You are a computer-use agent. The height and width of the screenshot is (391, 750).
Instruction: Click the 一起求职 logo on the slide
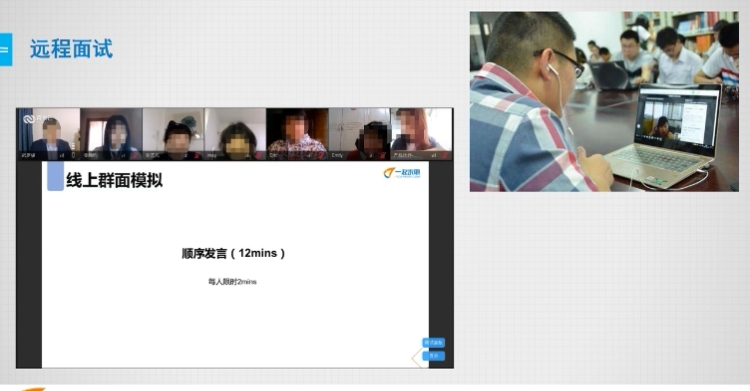pos(401,173)
